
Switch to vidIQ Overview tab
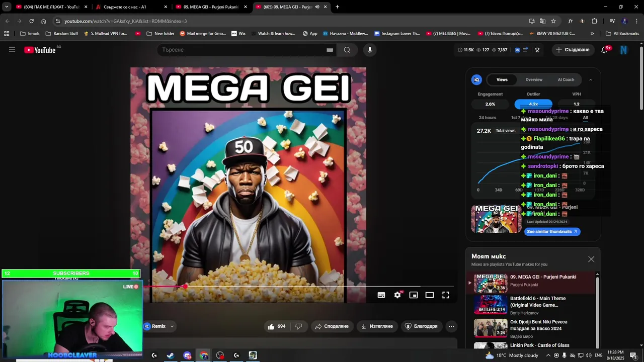click(534, 79)
